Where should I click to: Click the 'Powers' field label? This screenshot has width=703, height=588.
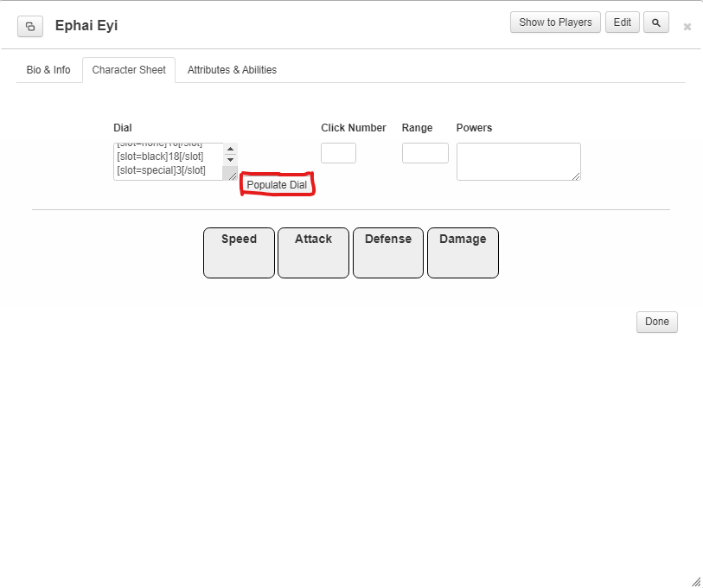pos(474,128)
